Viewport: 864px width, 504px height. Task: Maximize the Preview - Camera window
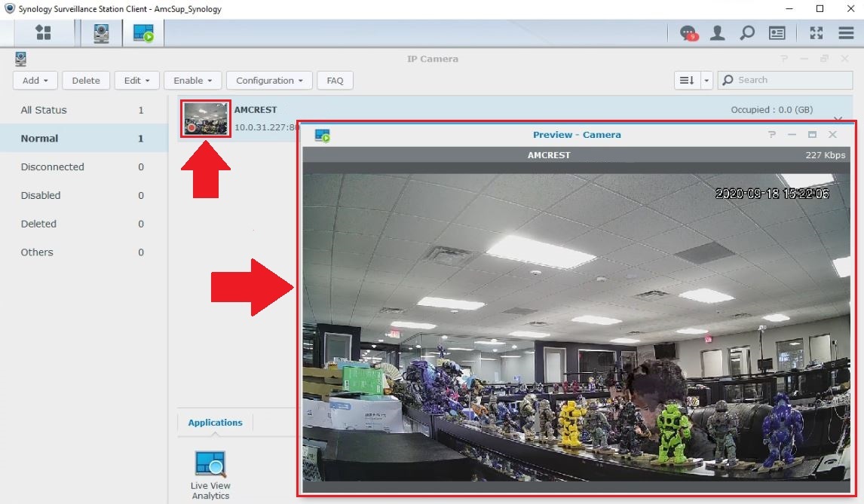(x=812, y=134)
